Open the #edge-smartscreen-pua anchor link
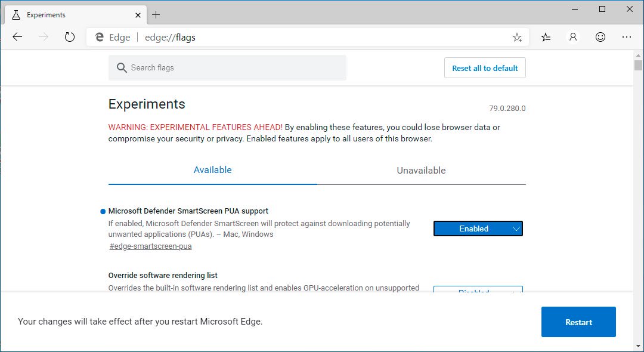The height and width of the screenshot is (352, 644). [x=151, y=246]
